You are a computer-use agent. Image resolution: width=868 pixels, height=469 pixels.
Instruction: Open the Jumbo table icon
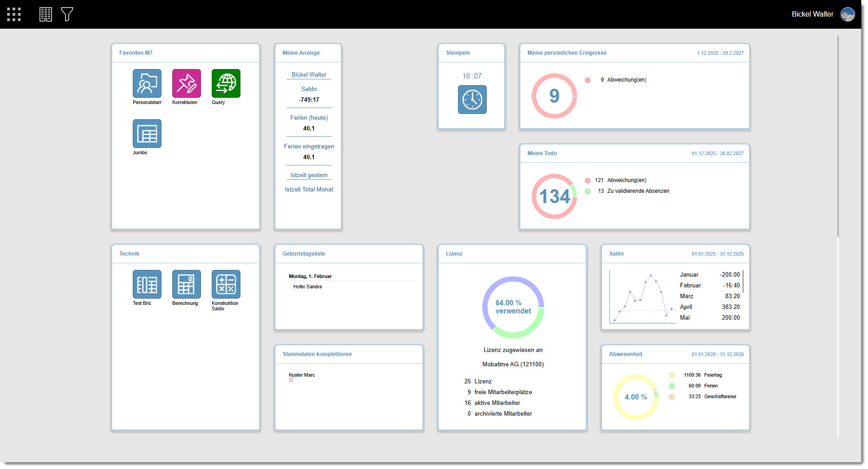[x=147, y=134]
